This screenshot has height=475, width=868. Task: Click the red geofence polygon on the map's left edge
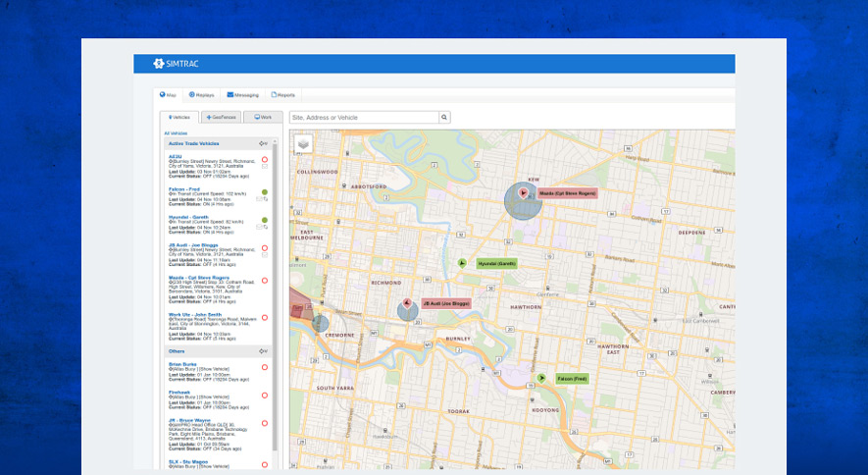tap(298, 303)
